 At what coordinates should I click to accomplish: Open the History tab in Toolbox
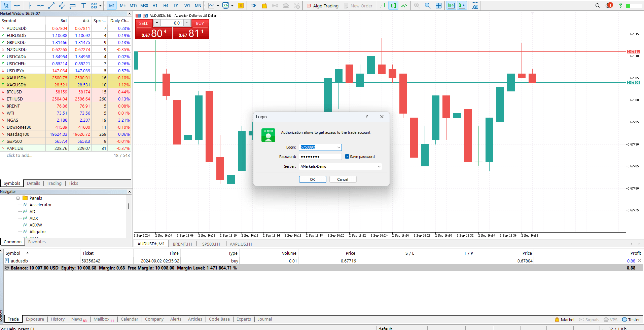pos(58,319)
